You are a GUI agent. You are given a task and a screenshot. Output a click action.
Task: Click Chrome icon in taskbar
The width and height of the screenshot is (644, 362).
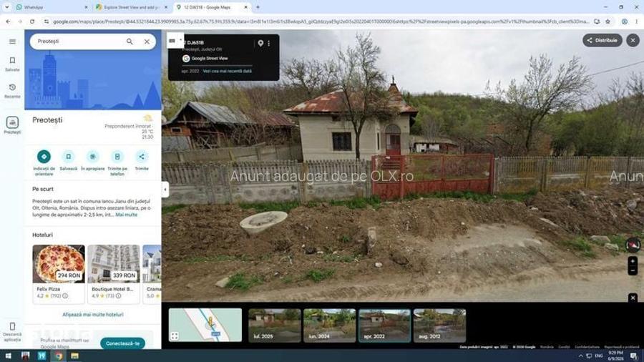click(59, 356)
